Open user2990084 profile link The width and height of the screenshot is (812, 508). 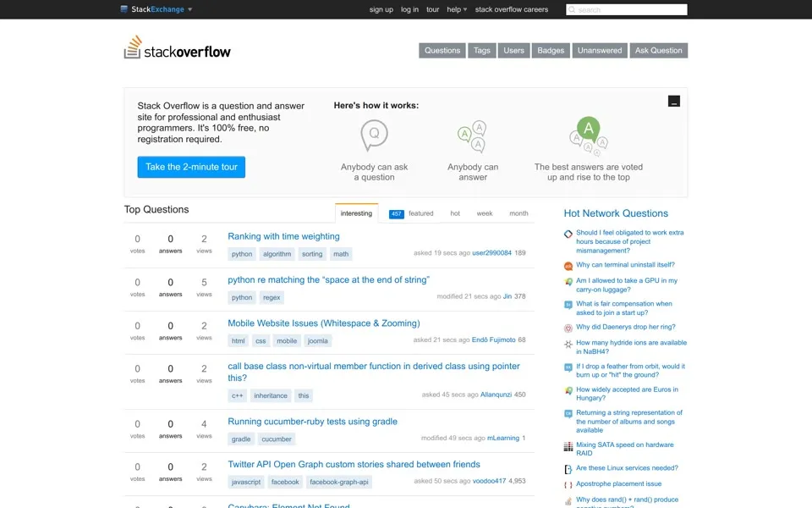pyautogui.click(x=491, y=253)
